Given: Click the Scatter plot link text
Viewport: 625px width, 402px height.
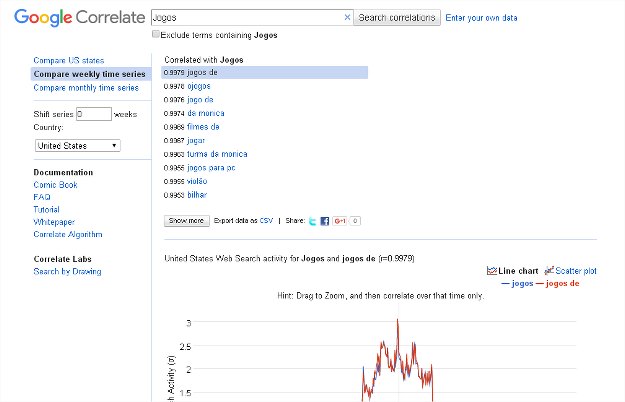Looking at the screenshot, I should [576, 271].
